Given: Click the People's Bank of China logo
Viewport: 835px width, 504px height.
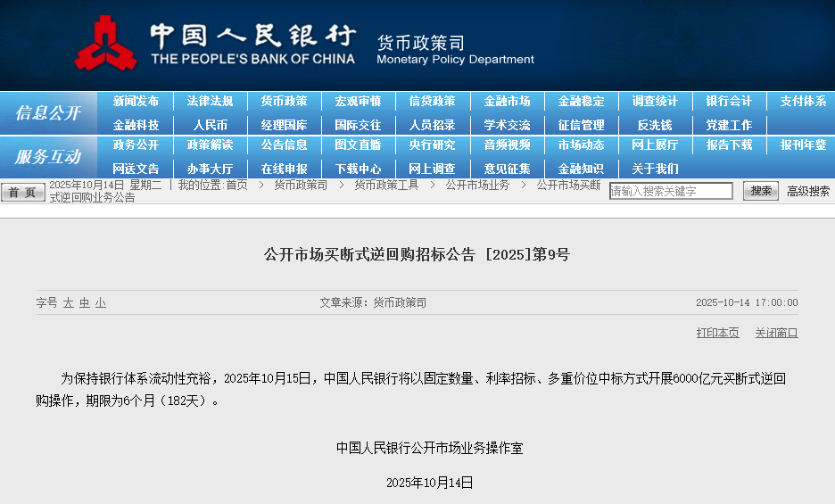Looking at the screenshot, I should pyautogui.click(x=107, y=43).
